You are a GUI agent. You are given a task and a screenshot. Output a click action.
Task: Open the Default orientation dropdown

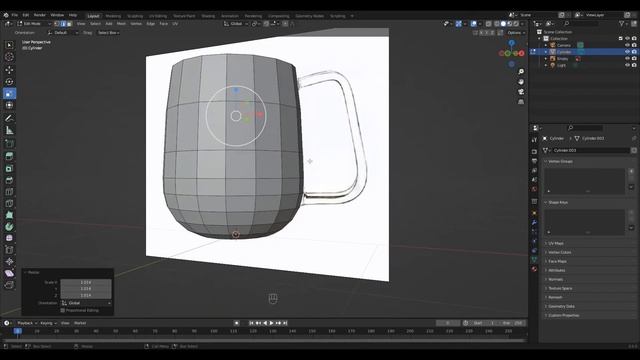63,33
